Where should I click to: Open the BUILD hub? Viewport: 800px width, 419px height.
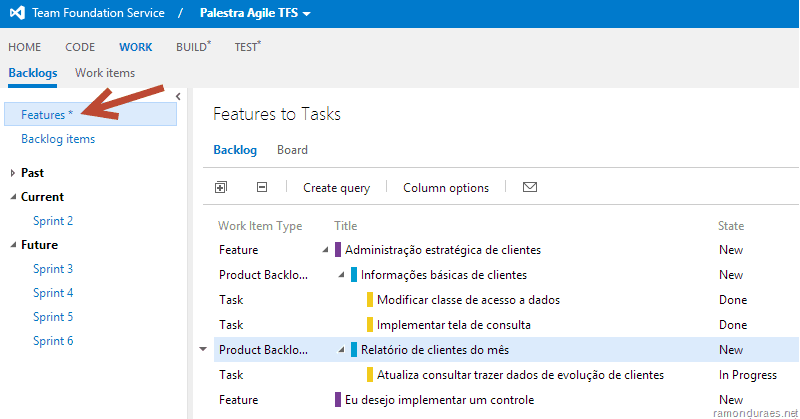(193, 47)
